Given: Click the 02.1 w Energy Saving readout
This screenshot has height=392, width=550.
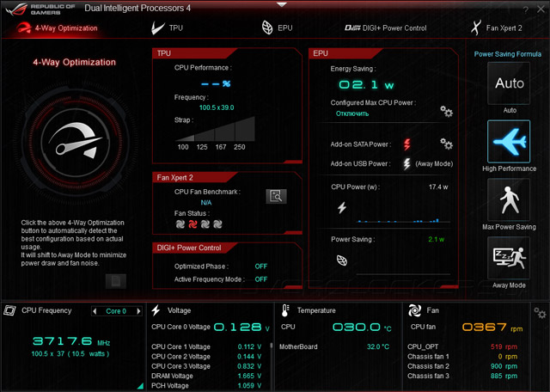Looking at the screenshot, I should pyautogui.click(x=366, y=84).
